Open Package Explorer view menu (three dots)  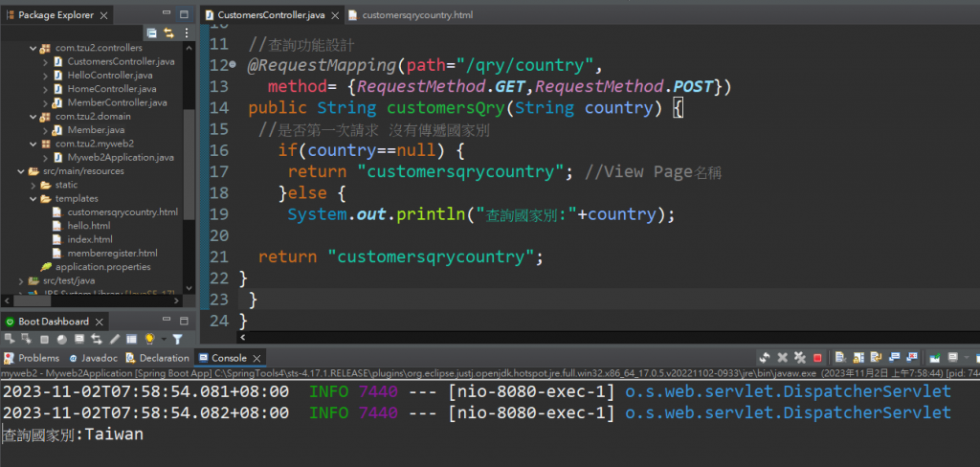tap(187, 33)
